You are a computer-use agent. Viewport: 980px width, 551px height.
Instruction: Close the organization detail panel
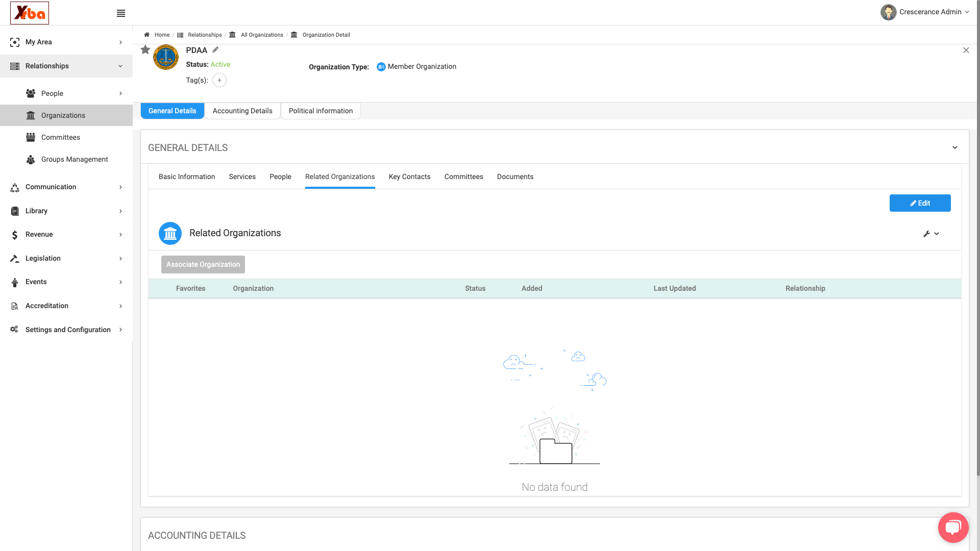point(966,50)
